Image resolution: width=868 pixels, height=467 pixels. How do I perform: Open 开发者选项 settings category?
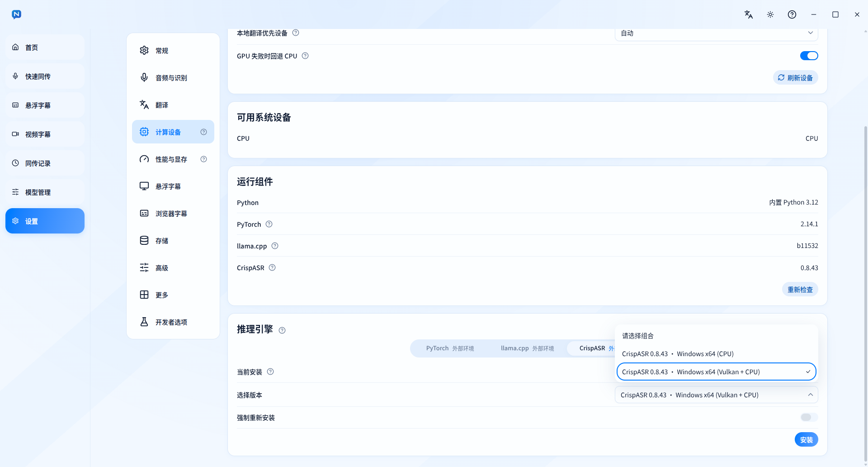coord(173,322)
